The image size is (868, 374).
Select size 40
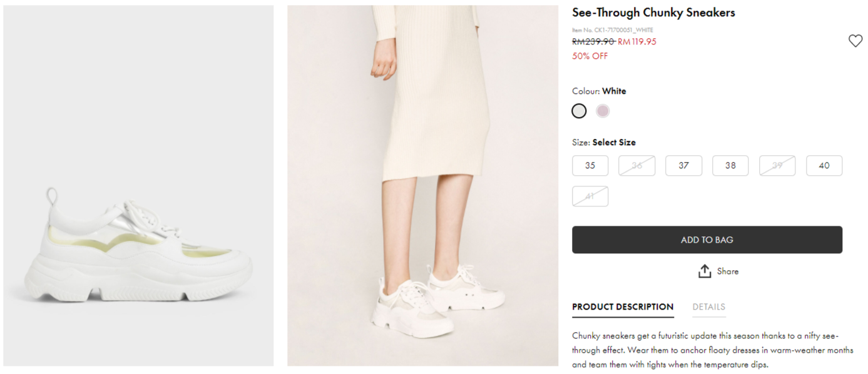[x=824, y=166]
